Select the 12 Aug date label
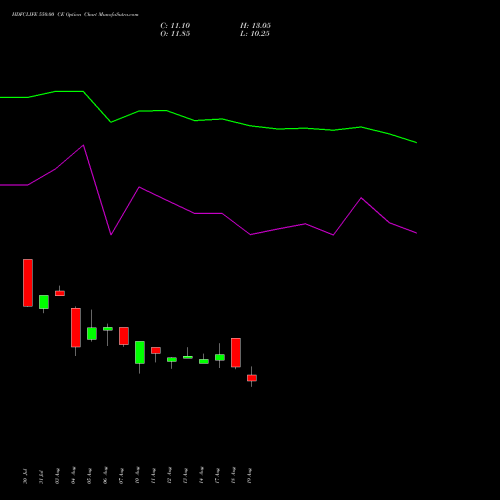The height and width of the screenshot is (500, 500). (x=169, y=475)
